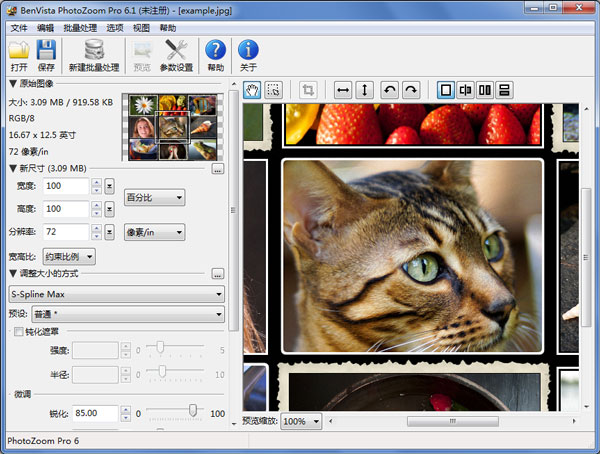Click the 半径 radius slider
The image size is (600, 454).
point(163,371)
